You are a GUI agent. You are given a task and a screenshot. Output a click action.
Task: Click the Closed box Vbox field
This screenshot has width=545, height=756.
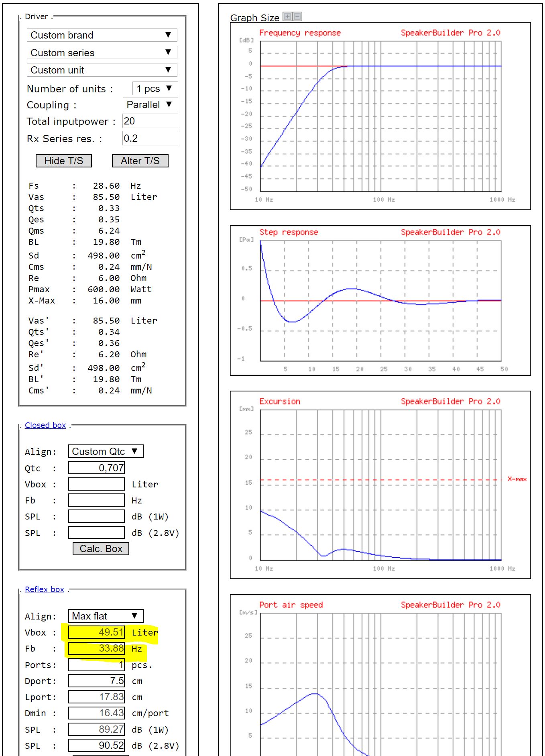[x=96, y=484]
